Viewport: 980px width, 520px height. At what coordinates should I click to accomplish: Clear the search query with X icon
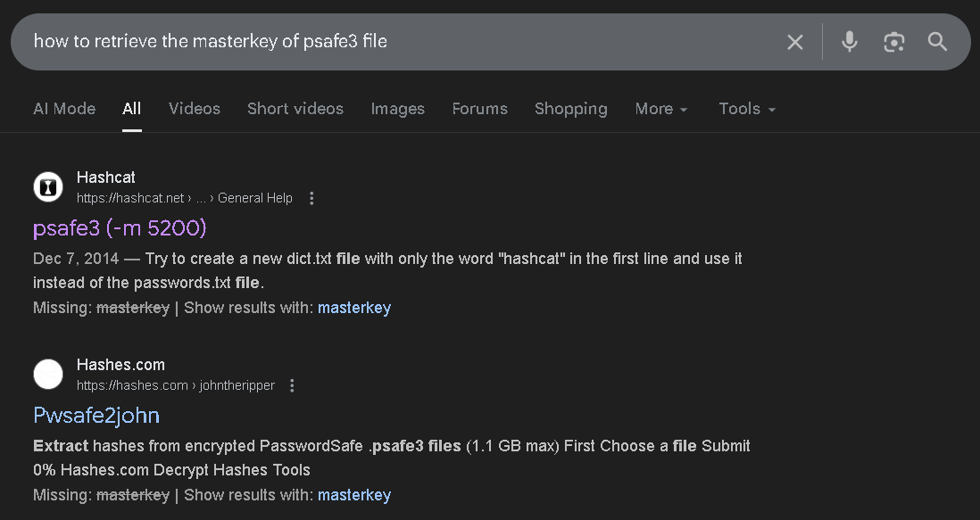point(794,42)
